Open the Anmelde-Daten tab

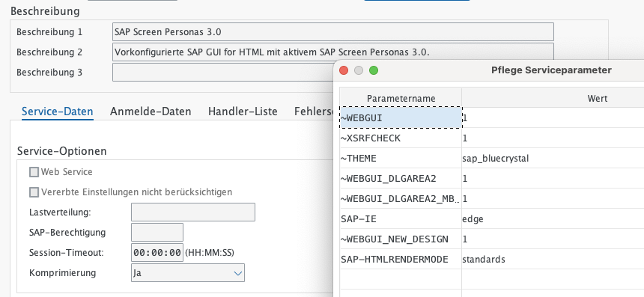pyautogui.click(x=151, y=111)
